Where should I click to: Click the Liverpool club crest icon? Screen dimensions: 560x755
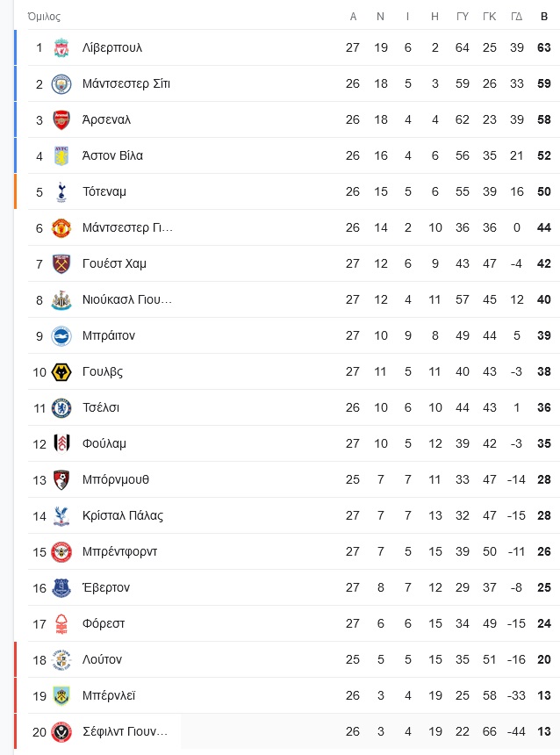pos(61,47)
